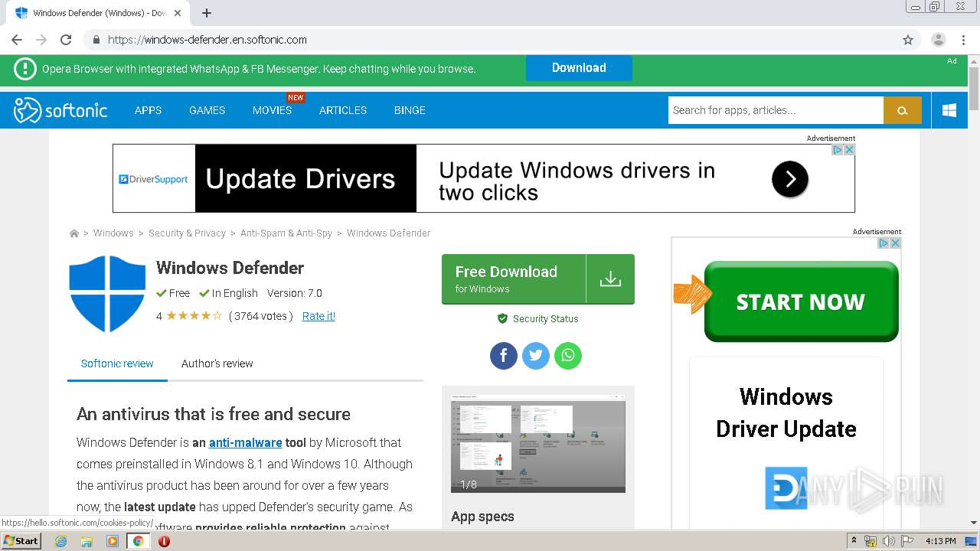The height and width of the screenshot is (551, 980).
Task: Click the Security Status link
Action: [545, 319]
